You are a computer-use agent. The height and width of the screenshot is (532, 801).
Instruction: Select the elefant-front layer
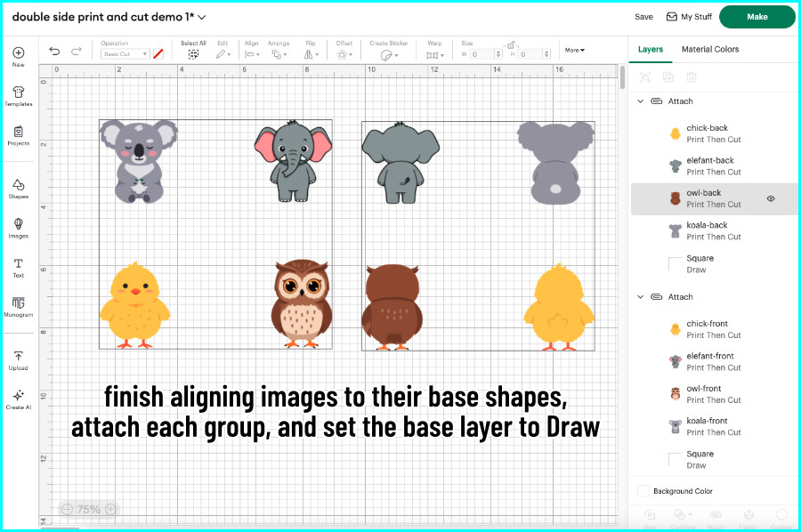point(714,361)
